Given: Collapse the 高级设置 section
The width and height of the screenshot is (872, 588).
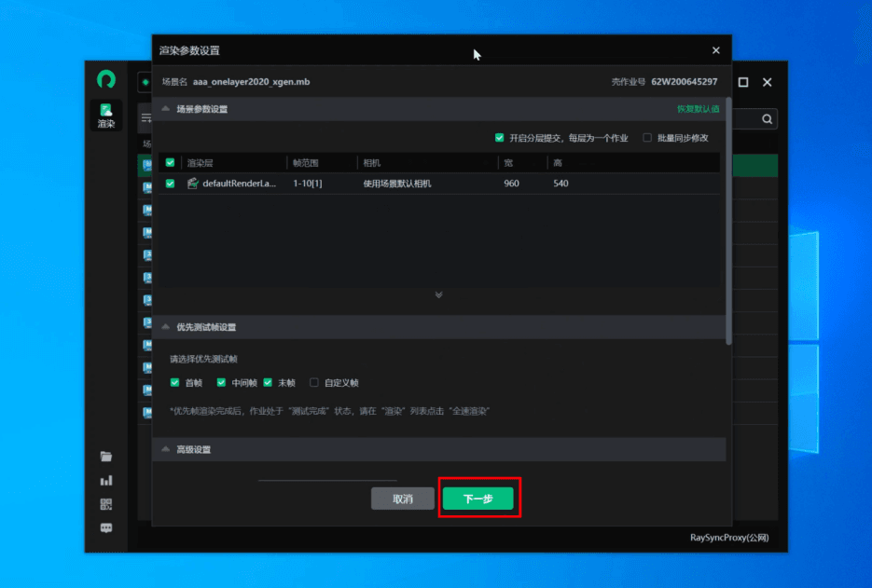Looking at the screenshot, I should 166,449.
